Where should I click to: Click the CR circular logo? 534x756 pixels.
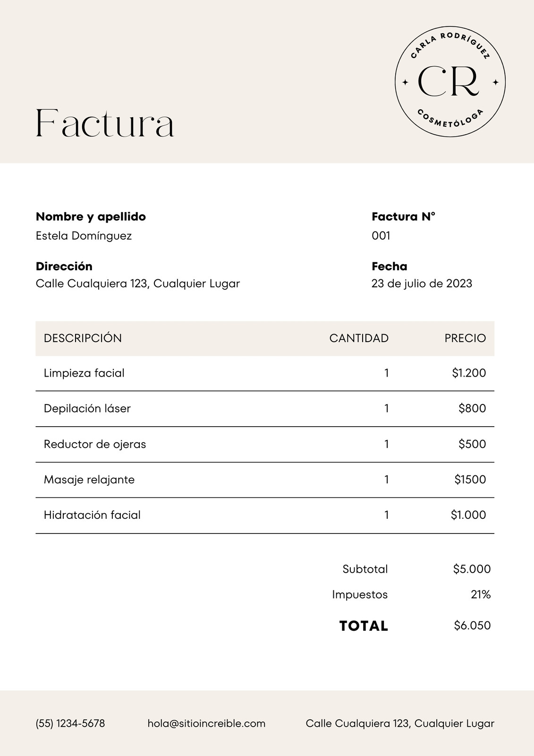point(450,82)
